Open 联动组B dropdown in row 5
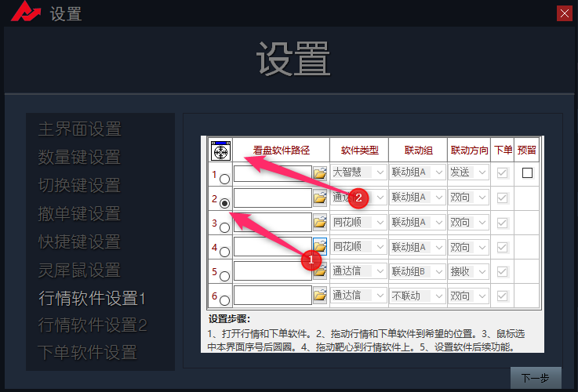 click(417, 271)
